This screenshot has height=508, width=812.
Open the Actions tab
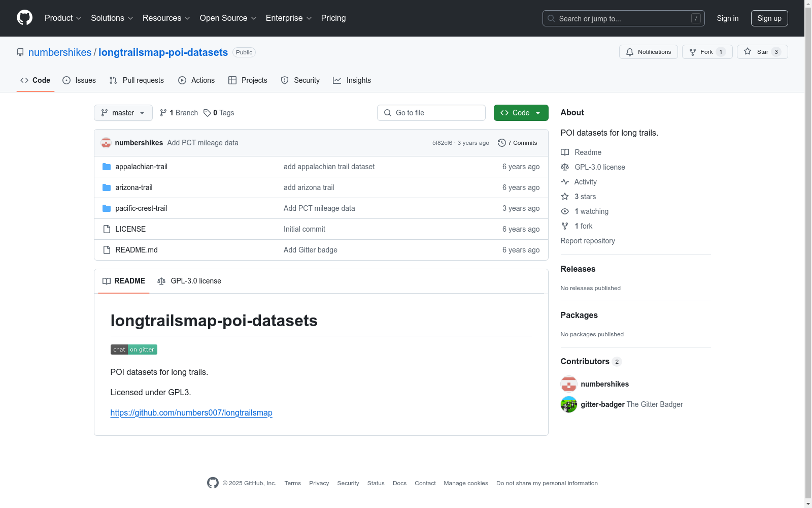click(x=196, y=80)
